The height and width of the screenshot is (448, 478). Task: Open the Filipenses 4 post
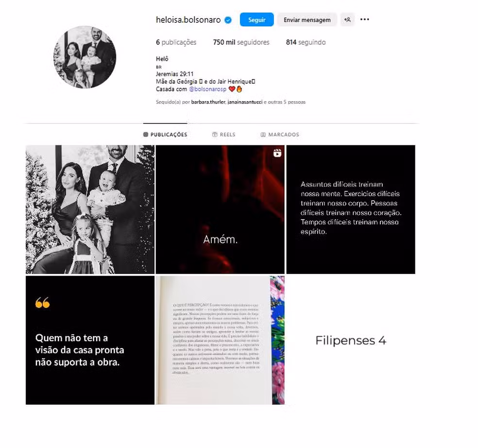click(351, 340)
